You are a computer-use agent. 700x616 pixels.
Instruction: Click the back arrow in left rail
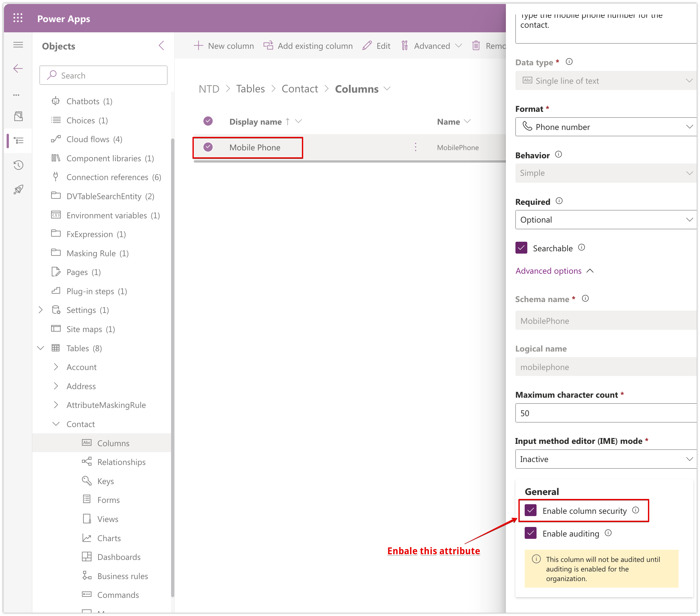pyautogui.click(x=18, y=69)
